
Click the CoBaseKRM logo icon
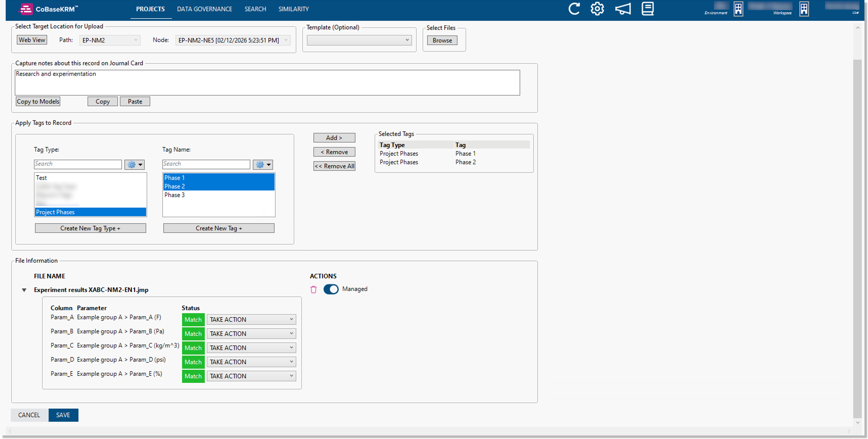point(26,9)
